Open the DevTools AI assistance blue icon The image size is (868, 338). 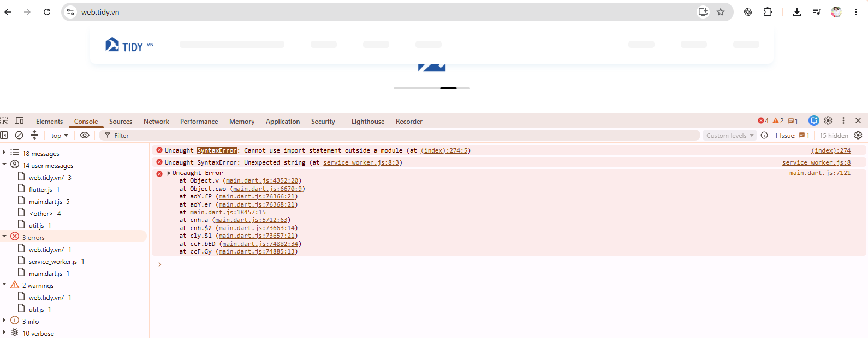pyautogui.click(x=814, y=120)
